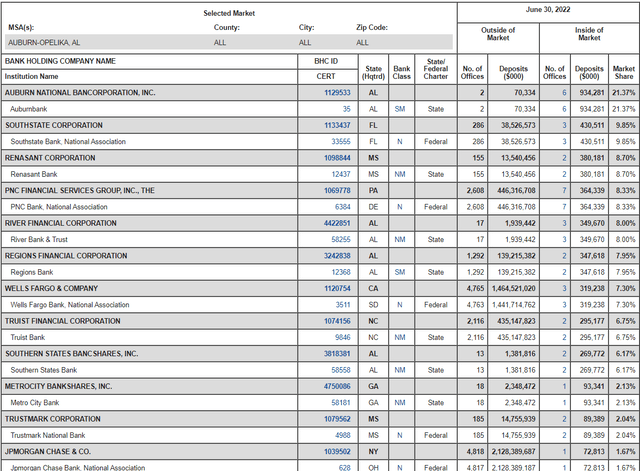Open CERT 6384 for PNC Bank

pyautogui.click(x=342, y=207)
